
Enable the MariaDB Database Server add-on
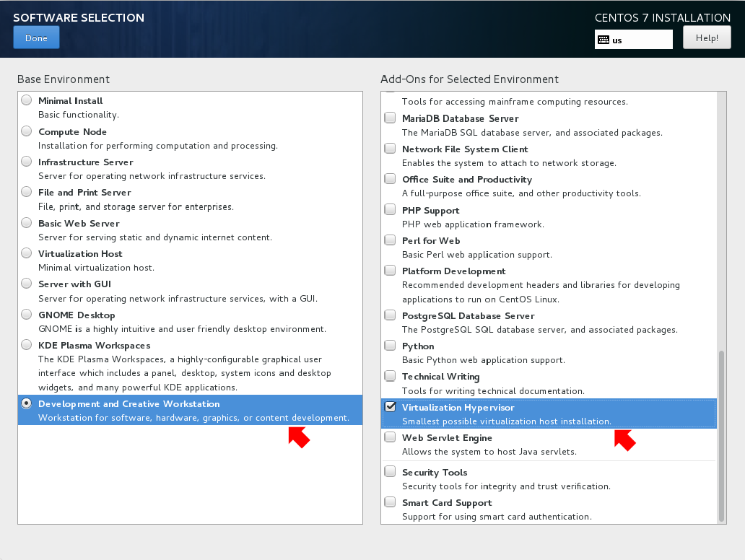pyautogui.click(x=390, y=118)
